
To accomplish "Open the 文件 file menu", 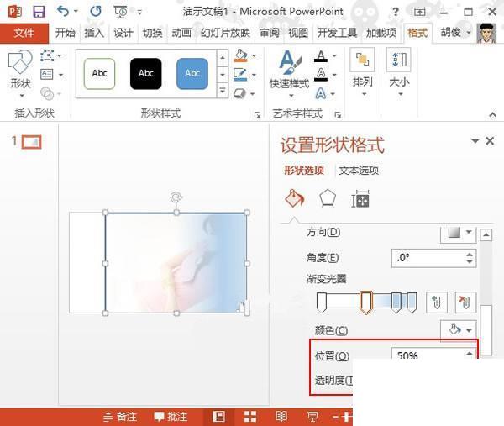I will (x=24, y=33).
